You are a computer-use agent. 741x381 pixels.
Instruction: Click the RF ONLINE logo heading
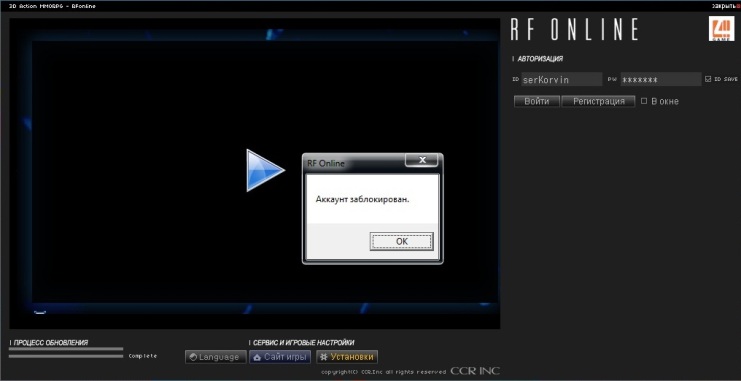(x=575, y=29)
